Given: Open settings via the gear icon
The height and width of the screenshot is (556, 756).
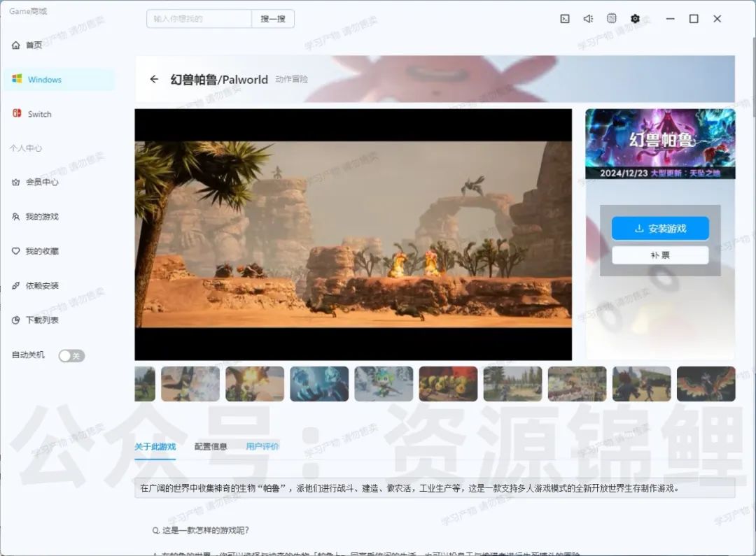Looking at the screenshot, I should pyautogui.click(x=635, y=19).
